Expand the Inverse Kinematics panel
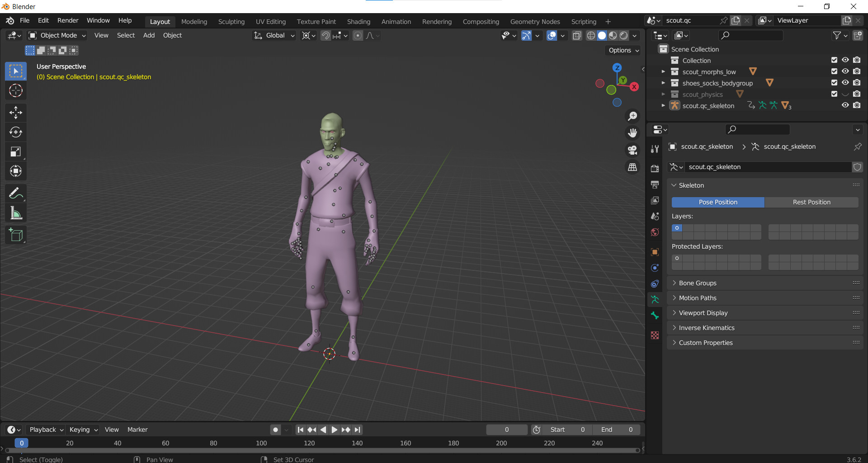868x463 pixels. (x=765, y=328)
